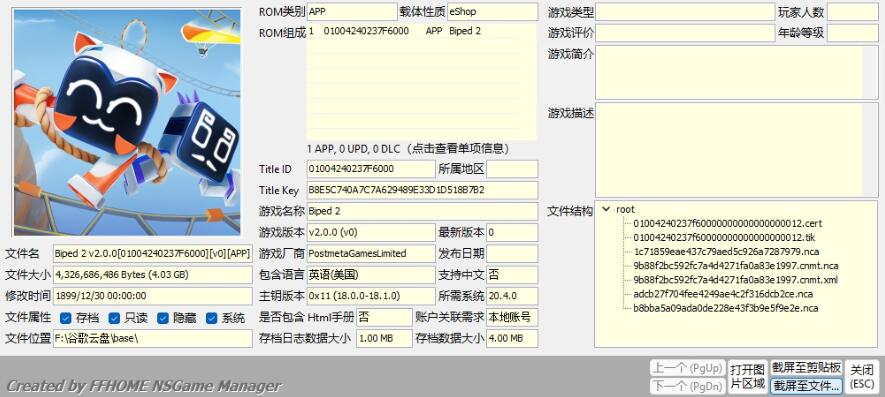Select the .tik file in file tree

coord(724,237)
